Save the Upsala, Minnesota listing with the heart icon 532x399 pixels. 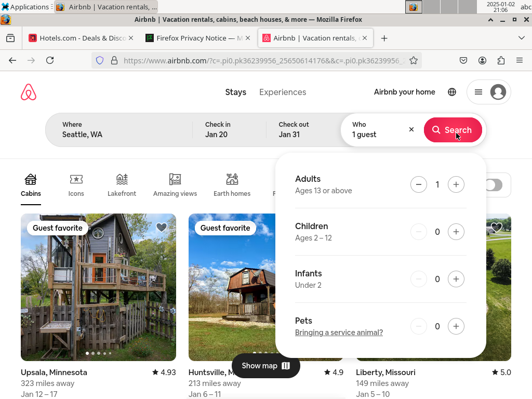(162, 228)
